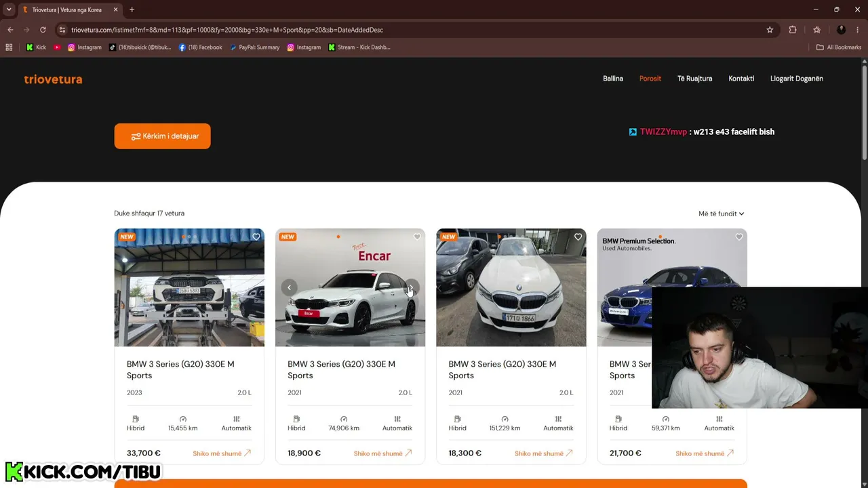Image resolution: width=868 pixels, height=488 pixels.
Task: Reload the triovetura page
Action: click(x=43, y=30)
